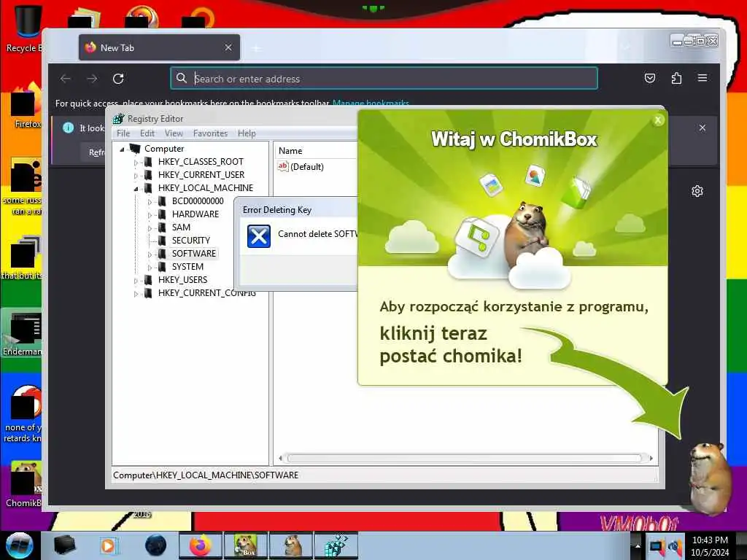Expand HKEY_CURRENT_USER key
The height and width of the screenshot is (560, 747).
tap(136, 176)
